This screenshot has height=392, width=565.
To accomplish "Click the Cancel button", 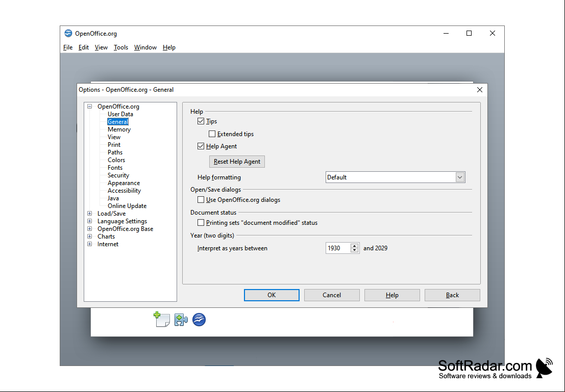I will point(332,295).
